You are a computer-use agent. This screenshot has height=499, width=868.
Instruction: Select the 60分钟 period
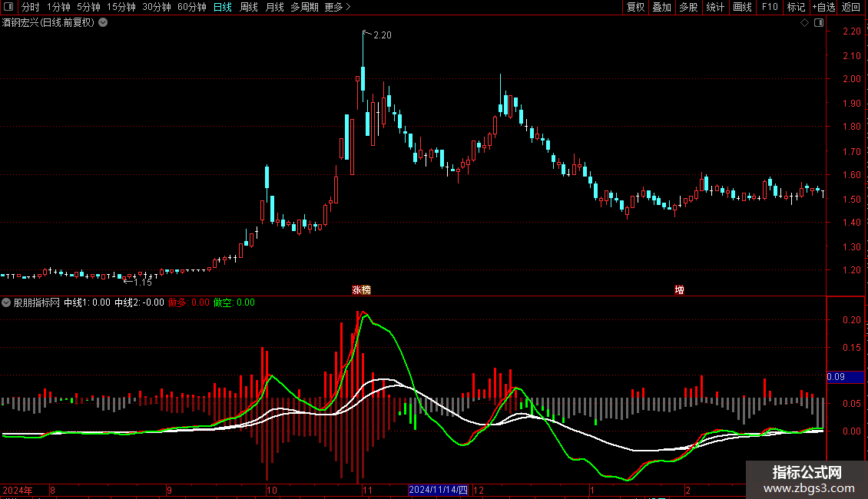click(x=192, y=7)
